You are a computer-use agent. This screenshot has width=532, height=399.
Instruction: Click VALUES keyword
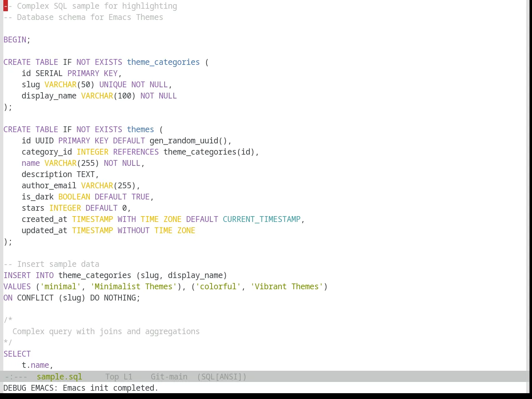17,286
